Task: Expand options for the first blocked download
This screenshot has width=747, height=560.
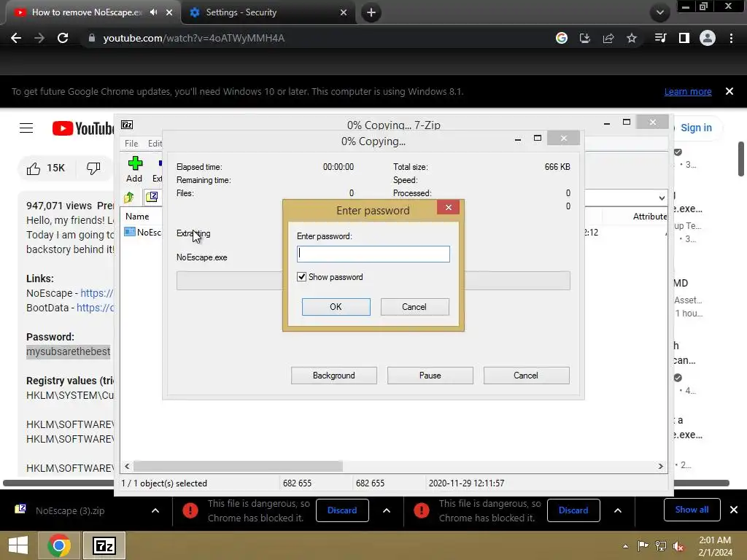Action: (387, 510)
